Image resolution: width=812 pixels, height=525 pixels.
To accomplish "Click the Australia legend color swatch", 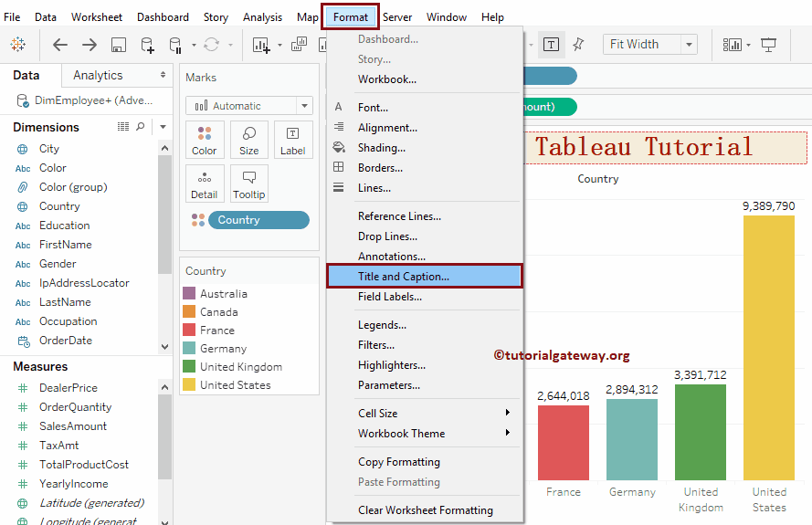I will [x=189, y=294].
